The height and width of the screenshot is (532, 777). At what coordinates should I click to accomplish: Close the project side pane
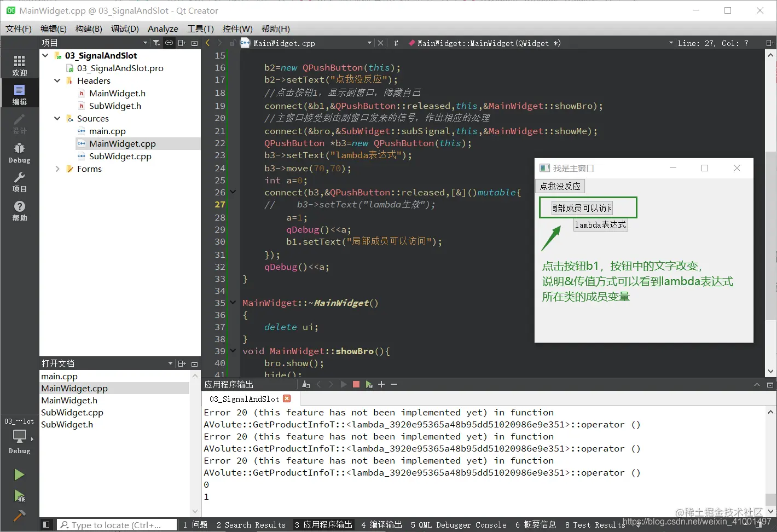pos(195,43)
